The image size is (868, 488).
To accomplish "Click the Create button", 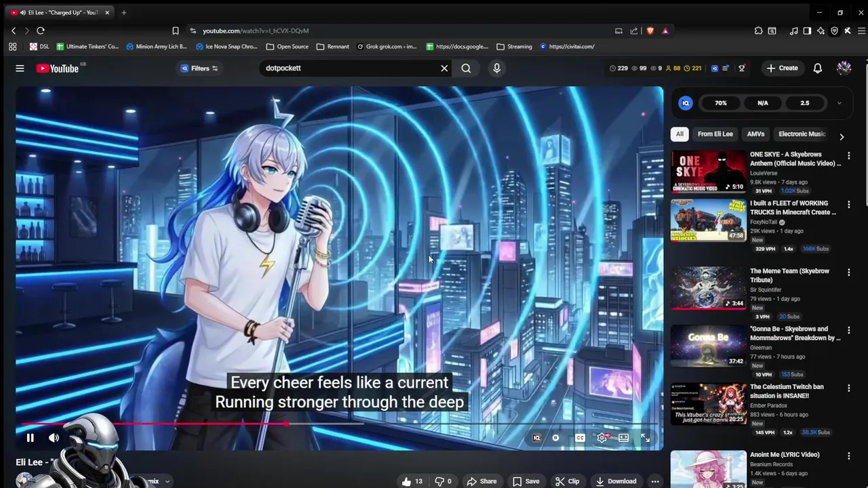I will coord(783,68).
